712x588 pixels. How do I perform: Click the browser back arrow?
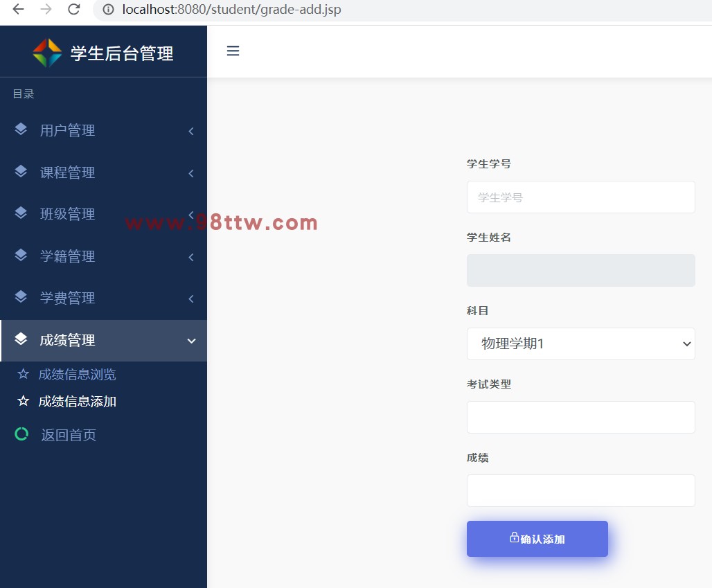[18, 9]
